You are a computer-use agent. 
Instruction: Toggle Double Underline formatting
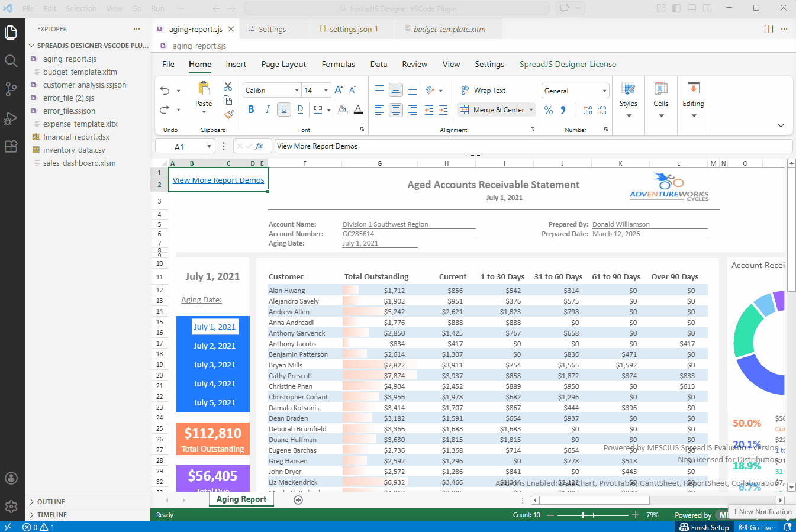tap(301, 109)
